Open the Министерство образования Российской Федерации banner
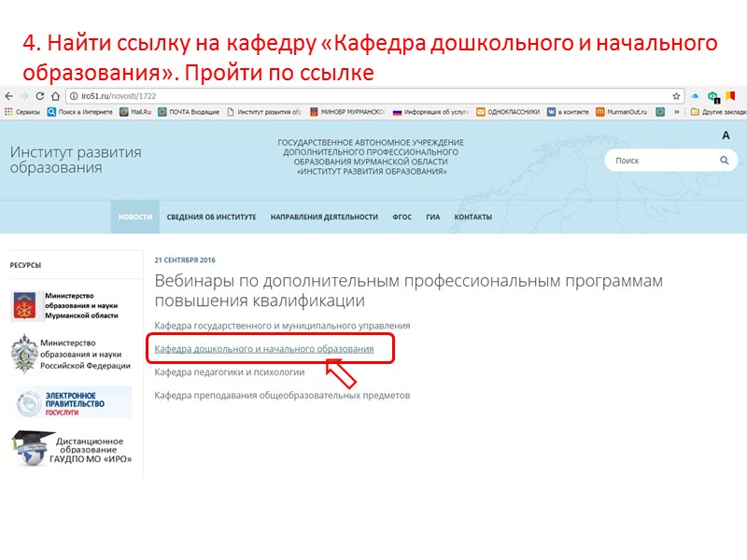Viewport: 747px width, 560px height. (x=71, y=354)
